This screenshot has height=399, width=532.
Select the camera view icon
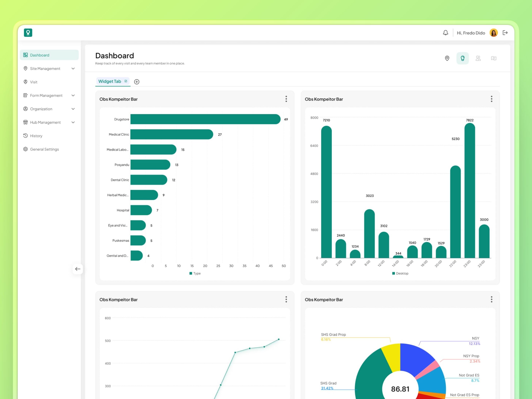[x=493, y=58]
